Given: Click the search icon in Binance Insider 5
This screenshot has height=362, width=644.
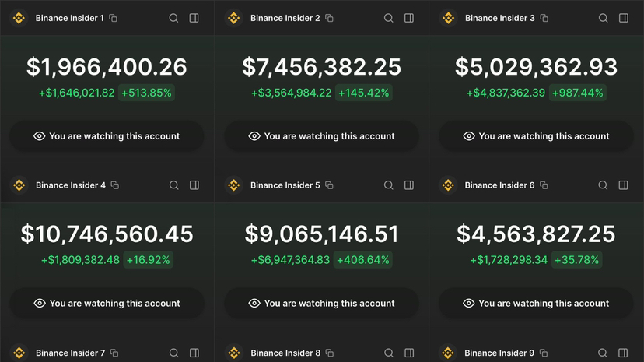Looking at the screenshot, I should click(x=389, y=185).
